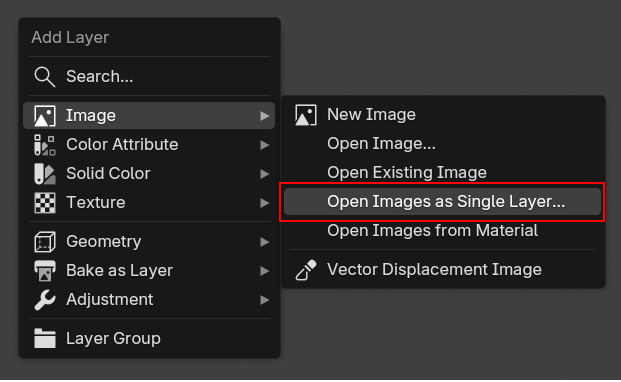Click the Bake as Layer icon
621x382 pixels.
(x=45, y=271)
